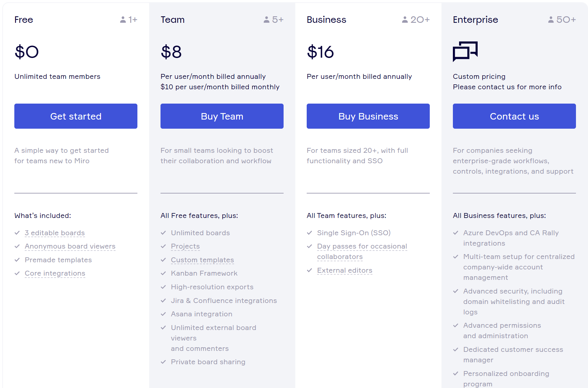588x388 pixels.
Task: Click the person icon beside Enterprise 50+
Action: pyautogui.click(x=551, y=20)
